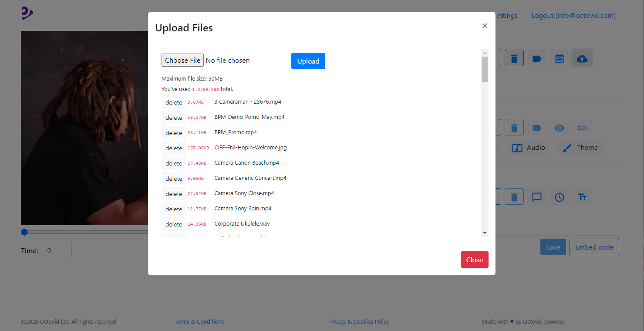Click the preview icon beside cloud upload
Screen dimensions: 644x331
pyautogui.click(x=560, y=58)
